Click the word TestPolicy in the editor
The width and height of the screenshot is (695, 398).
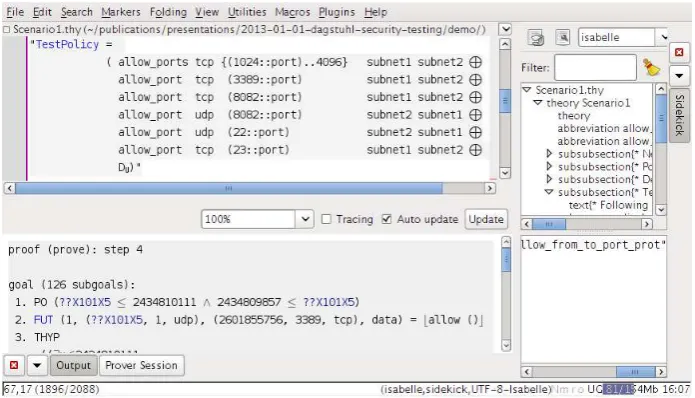67,44
